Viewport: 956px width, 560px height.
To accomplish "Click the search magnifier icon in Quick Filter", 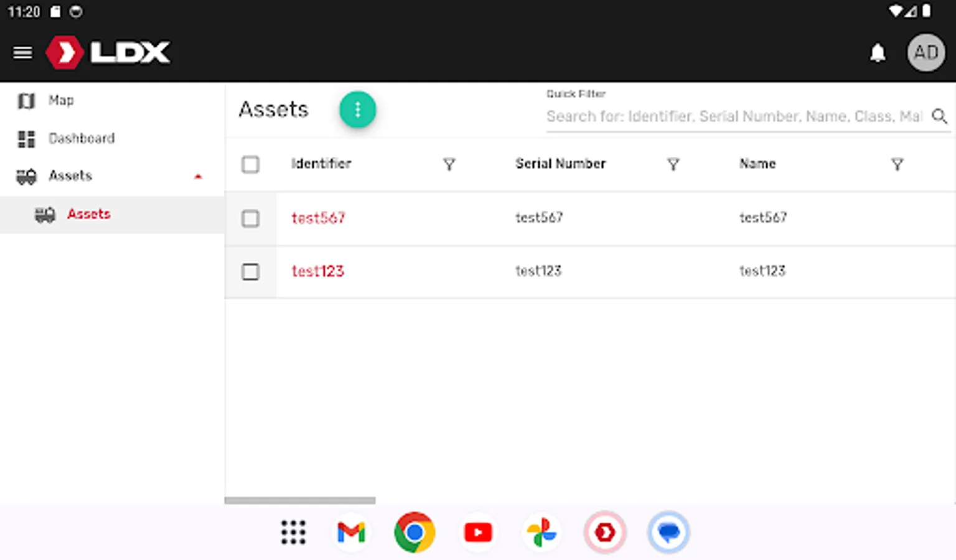I will pos(940,116).
